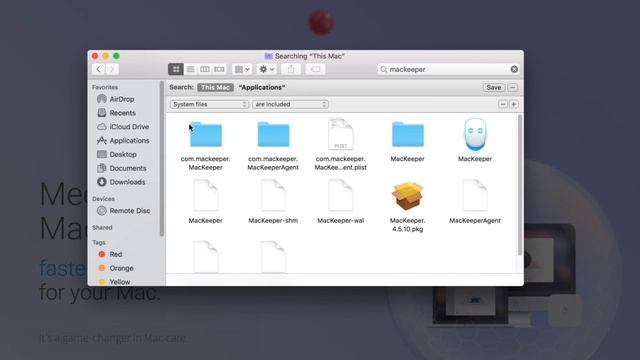Open the item arrangement dropdown

pos(242,69)
